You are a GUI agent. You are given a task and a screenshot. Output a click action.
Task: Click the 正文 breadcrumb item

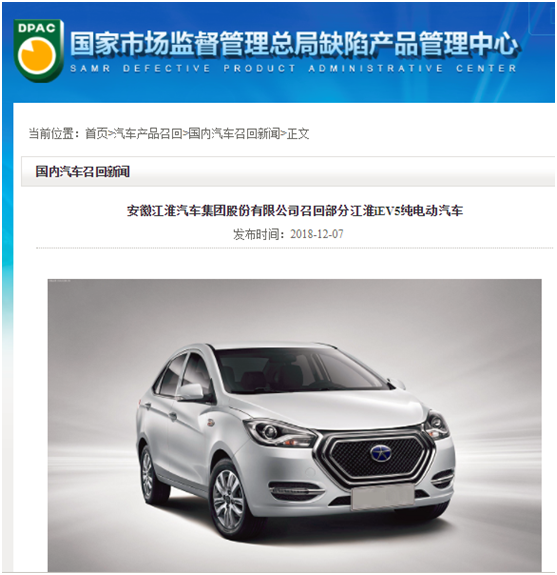point(298,133)
